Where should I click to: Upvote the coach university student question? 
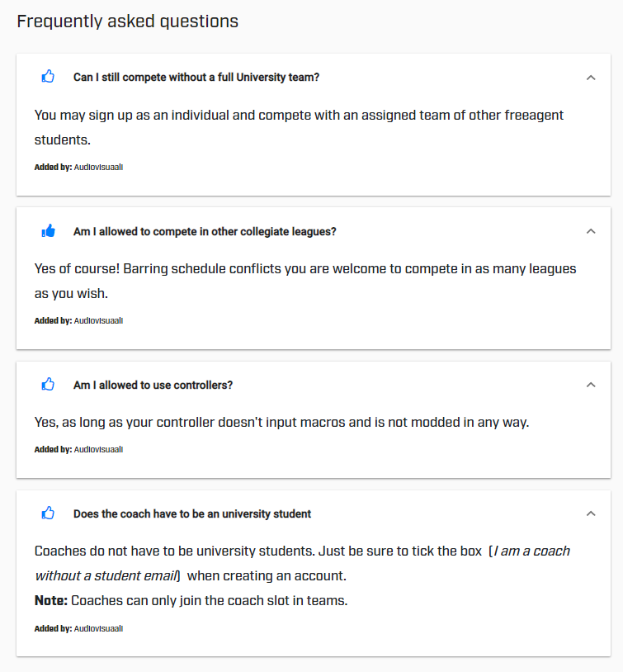(x=48, y=513)
